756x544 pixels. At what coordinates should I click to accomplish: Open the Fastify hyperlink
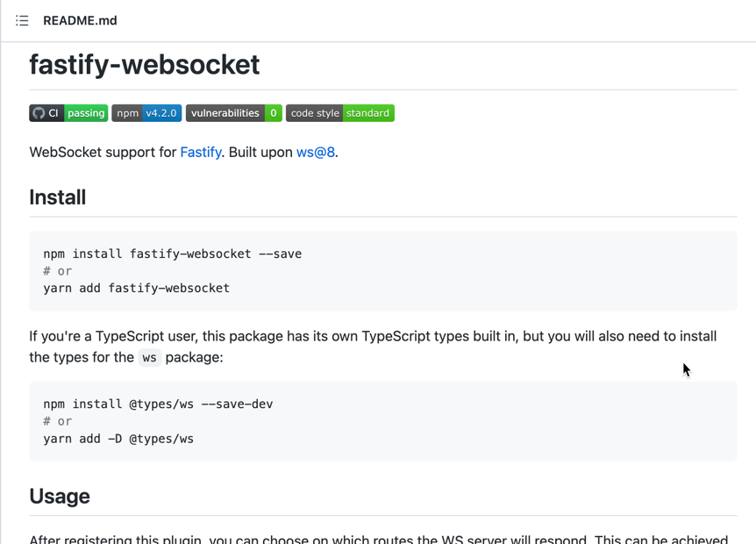[201, 152]
